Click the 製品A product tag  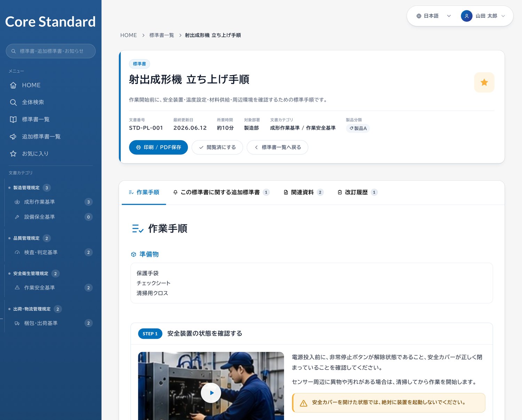[x=358, y=128]
